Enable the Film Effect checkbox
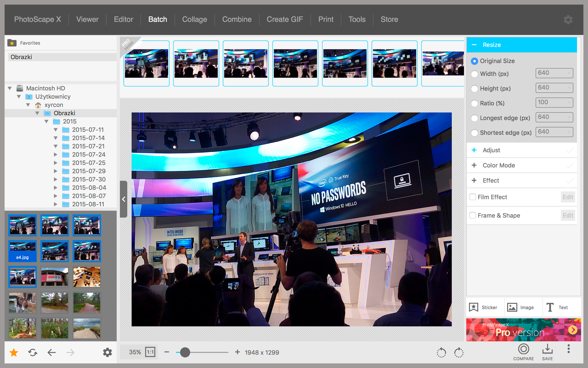 473,197
